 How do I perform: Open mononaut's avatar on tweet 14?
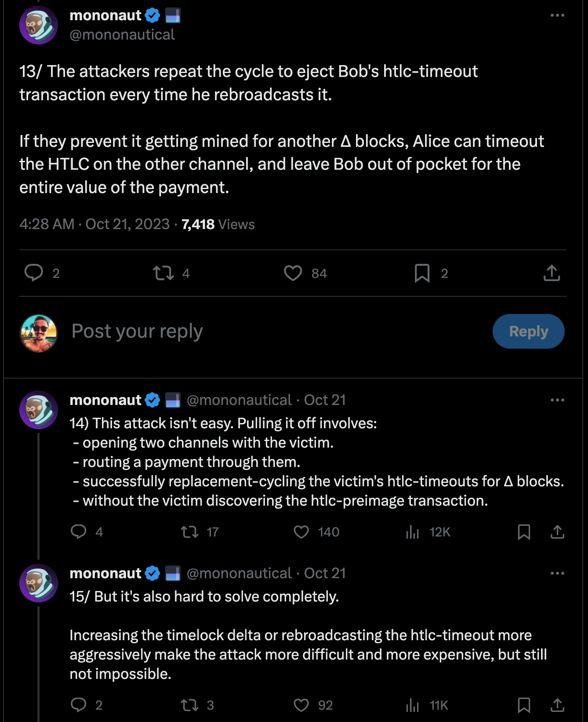click(39, 410)
